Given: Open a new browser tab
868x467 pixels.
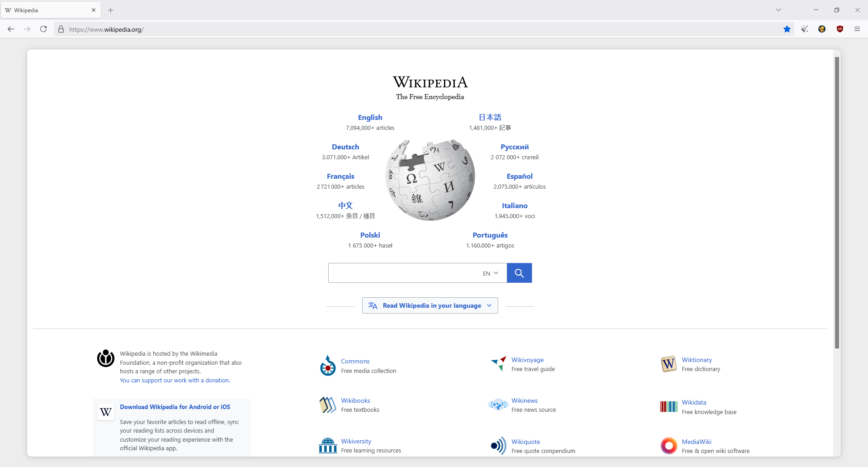Looking at the screenshot, I should [x=111, y=10].
